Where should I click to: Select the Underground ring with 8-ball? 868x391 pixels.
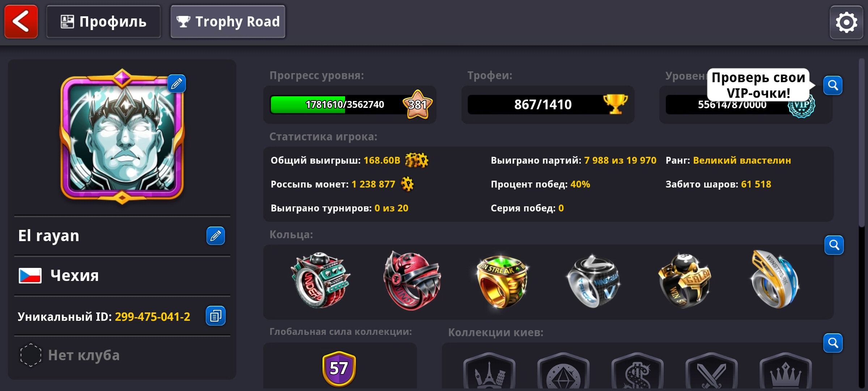320,280
